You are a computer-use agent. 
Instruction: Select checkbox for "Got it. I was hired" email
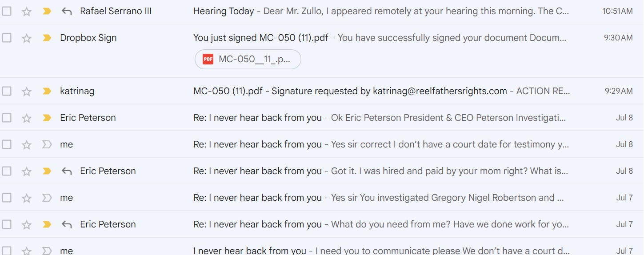(x=7, y=171)
